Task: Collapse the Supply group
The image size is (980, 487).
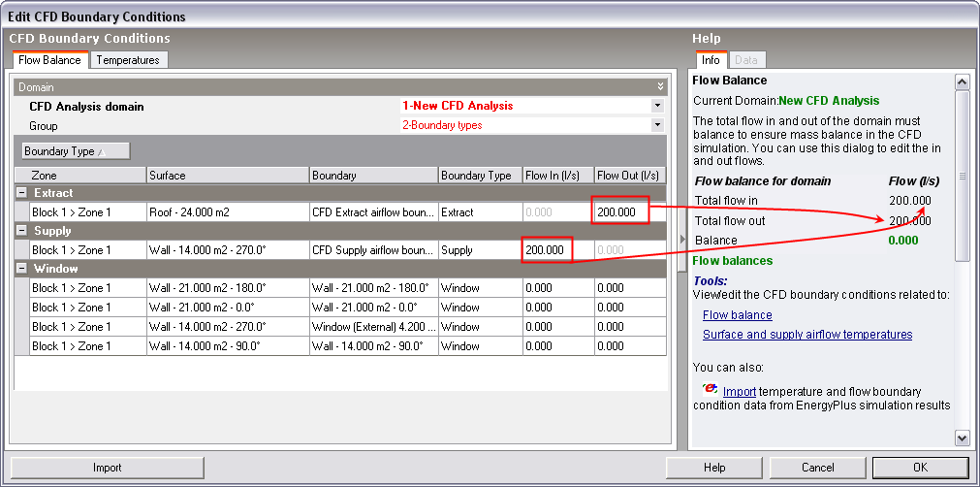Action: pyautogui.click(x=21, y=231)
